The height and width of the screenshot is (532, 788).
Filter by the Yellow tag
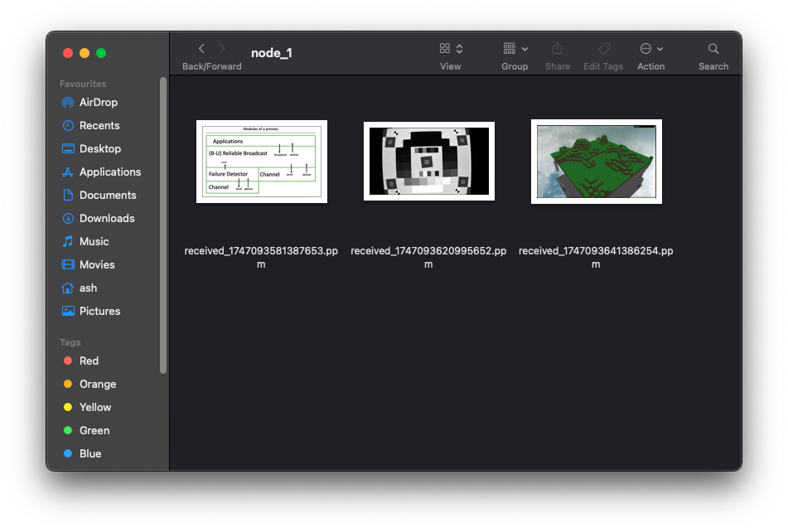[95, 407]
